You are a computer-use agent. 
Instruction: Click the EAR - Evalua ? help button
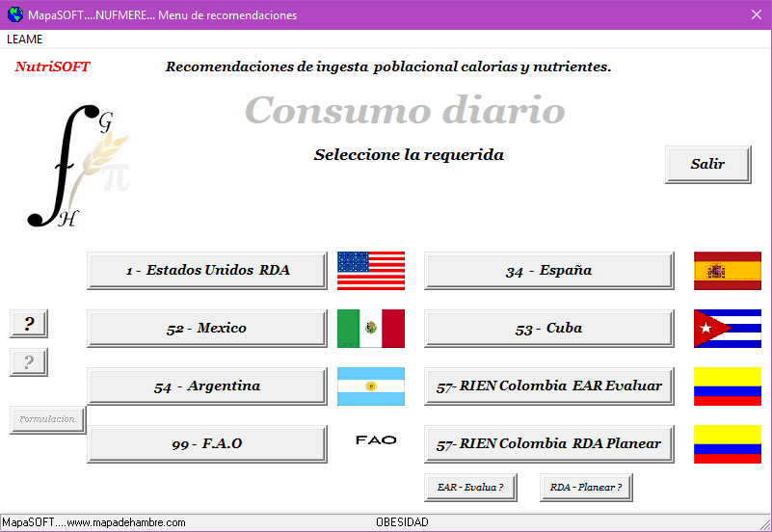point(470,488)
